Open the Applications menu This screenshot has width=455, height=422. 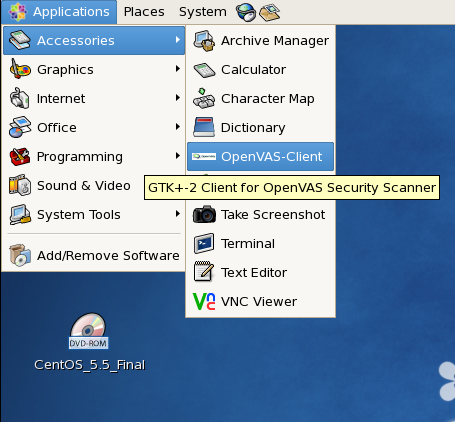click(59, 12)
